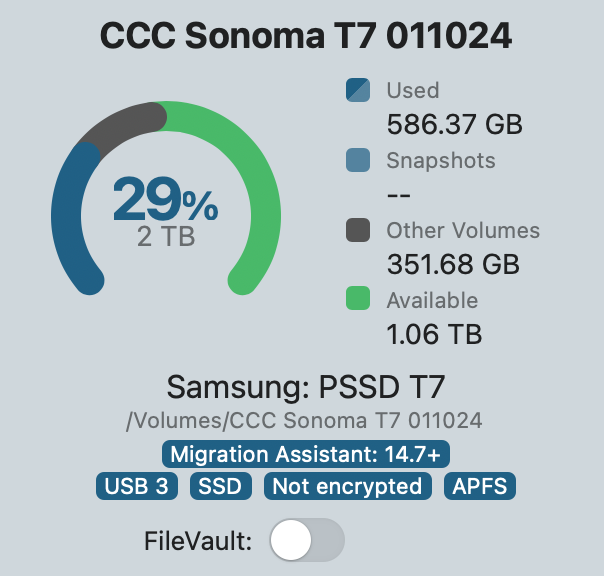
Task: Click the green Available swatch
Action: (x=357, y=300)
